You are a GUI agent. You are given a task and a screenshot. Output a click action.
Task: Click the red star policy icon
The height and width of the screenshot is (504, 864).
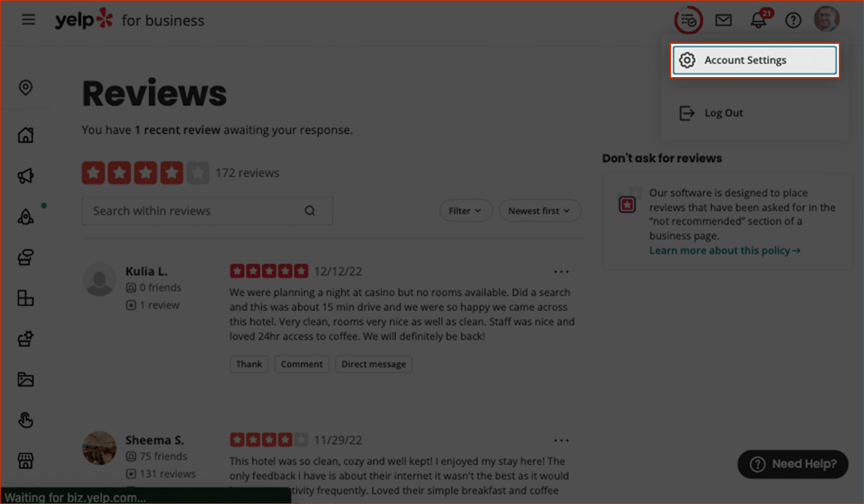tap(629, 203)
